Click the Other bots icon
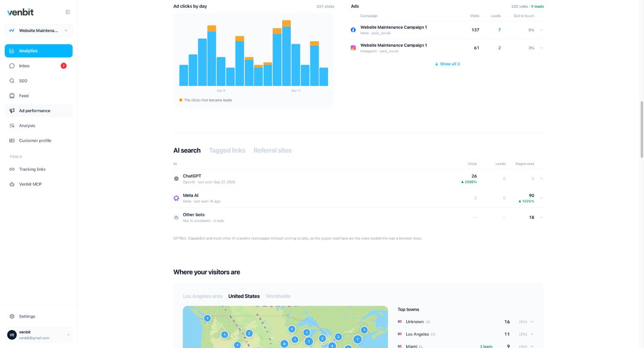Viewport: 644px width, 348px height. (x=176, y=218)
